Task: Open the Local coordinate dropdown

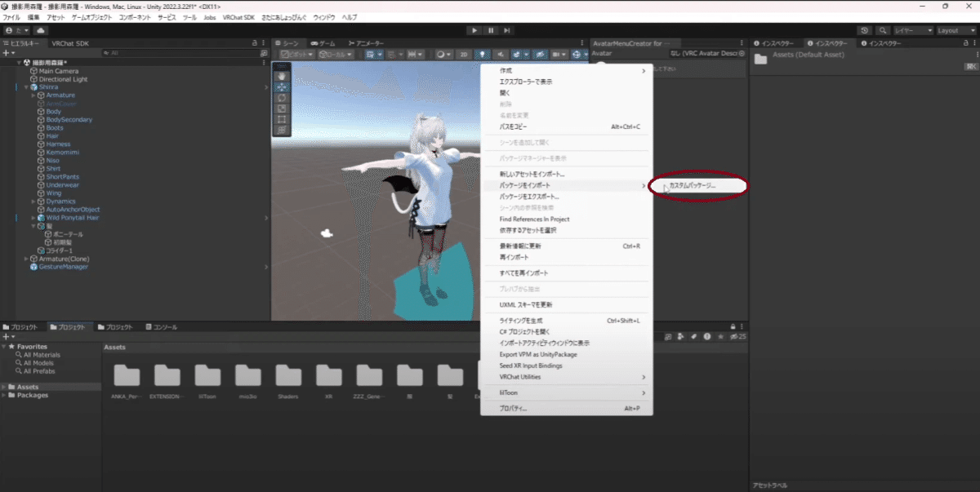Action: click(x=336, y=55)
